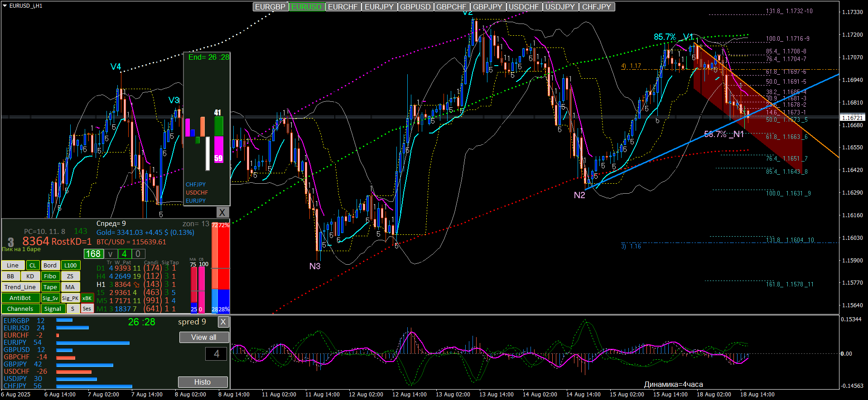This screenshot has width=868, height=400.
Task: Toggle the Sig_PK button
Action: (70, 298)
